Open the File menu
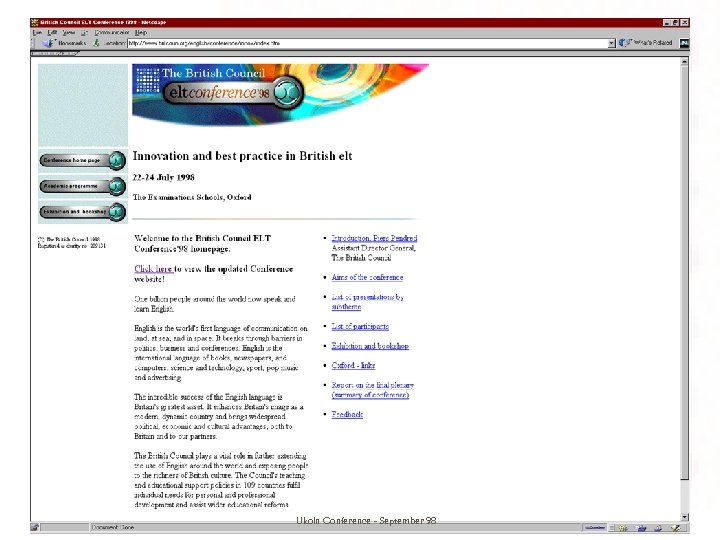Screen dimensions: 720x540 (x=37, y=33)
